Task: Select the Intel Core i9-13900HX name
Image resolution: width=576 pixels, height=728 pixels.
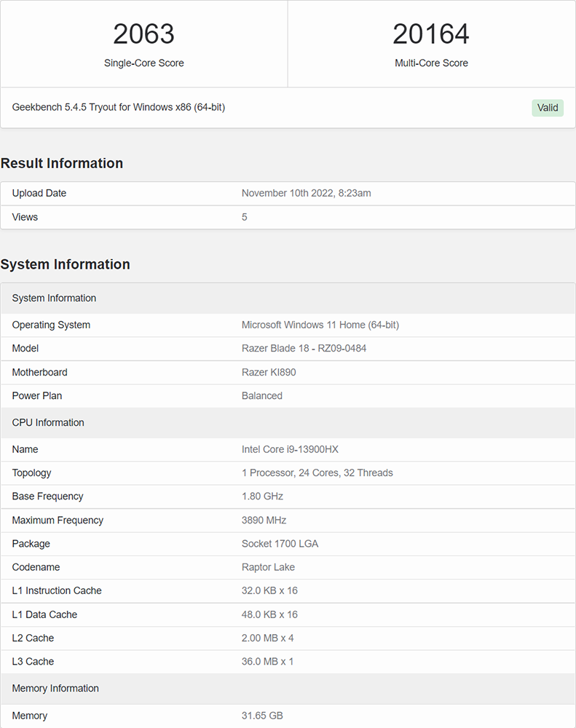Action: point(290,449)
